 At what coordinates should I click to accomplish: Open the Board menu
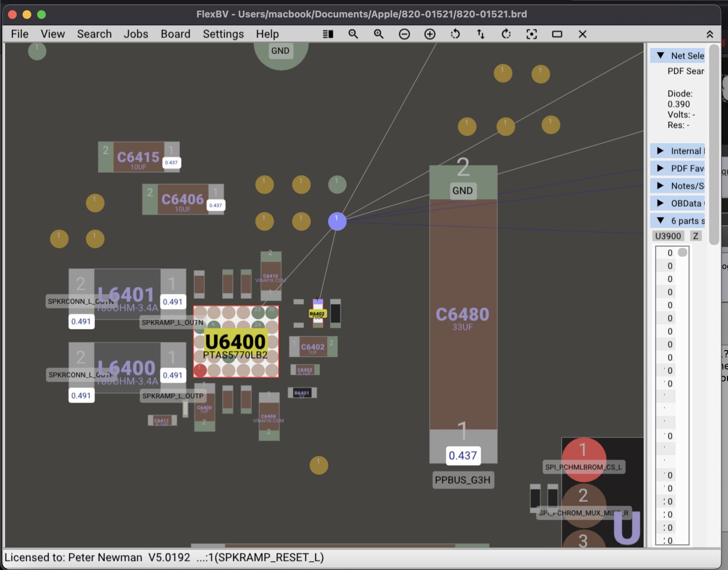click(x=175, y=34)
